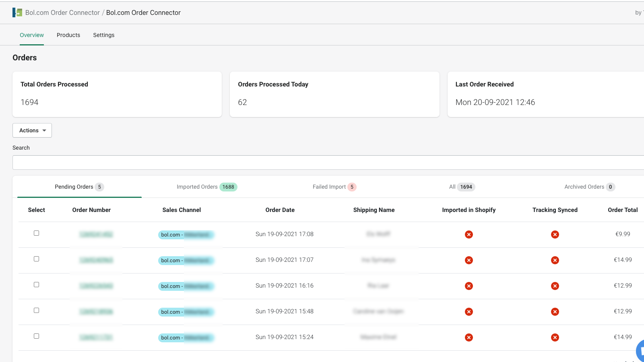The width and height of the screenshot is (644, 362).
Task: Click into the order Search field
Action: coord(322,162)
